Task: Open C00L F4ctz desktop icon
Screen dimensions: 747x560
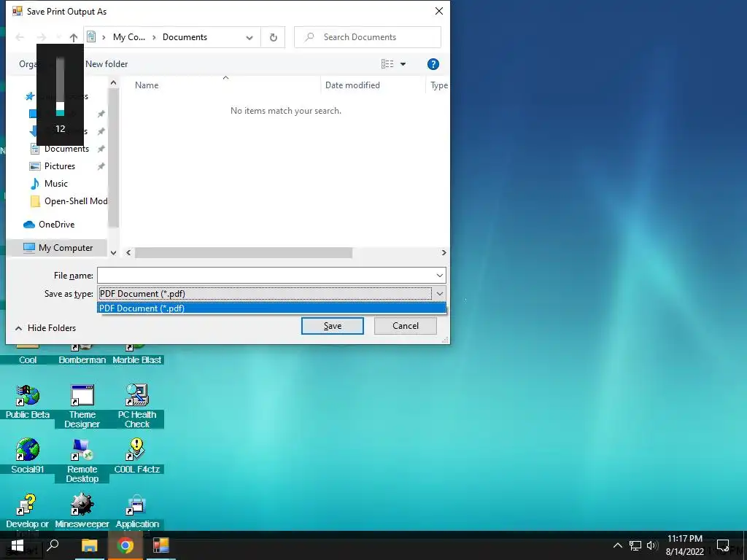Action: (x=136, y=456)
